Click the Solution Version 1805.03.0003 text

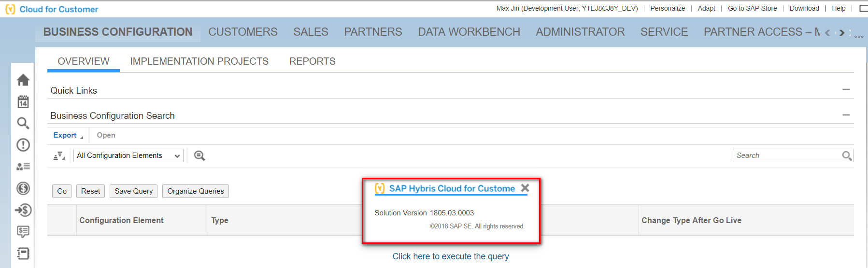click(x=424, y=213)
